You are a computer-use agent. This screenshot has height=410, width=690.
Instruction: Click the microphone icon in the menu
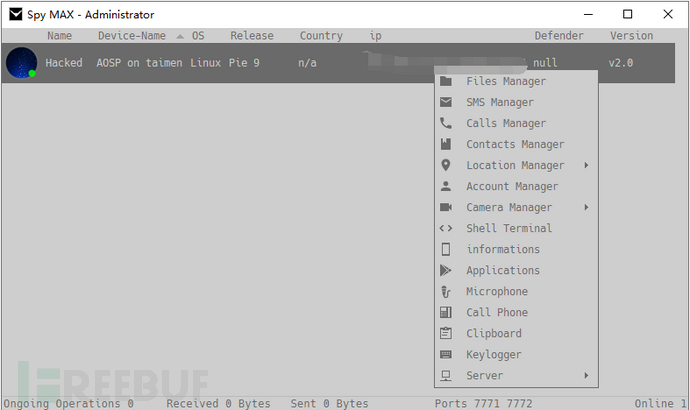[x=446, y=291]
